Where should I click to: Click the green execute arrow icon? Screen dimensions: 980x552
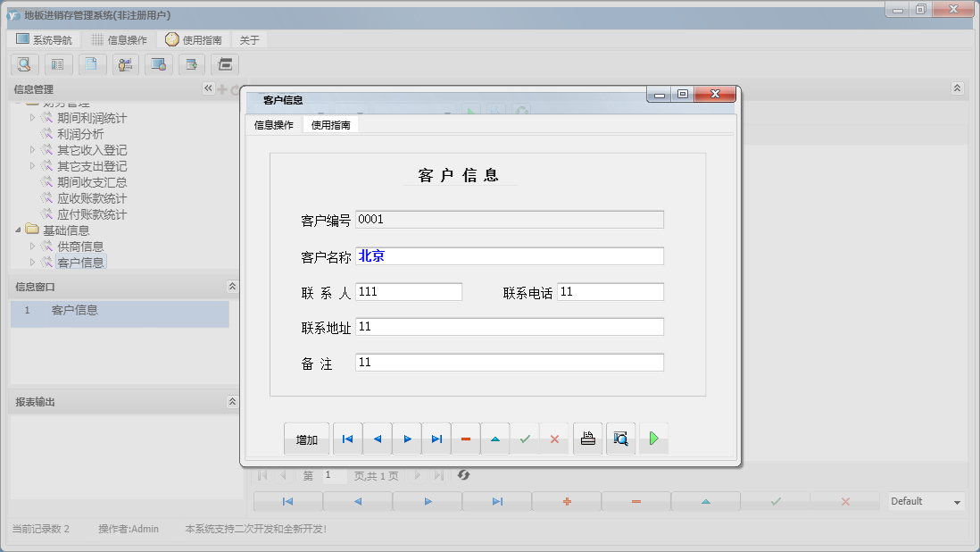pos(654,439)
